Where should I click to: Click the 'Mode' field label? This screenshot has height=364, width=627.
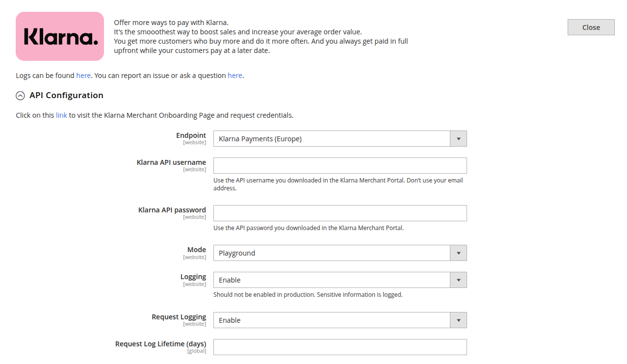197,250
